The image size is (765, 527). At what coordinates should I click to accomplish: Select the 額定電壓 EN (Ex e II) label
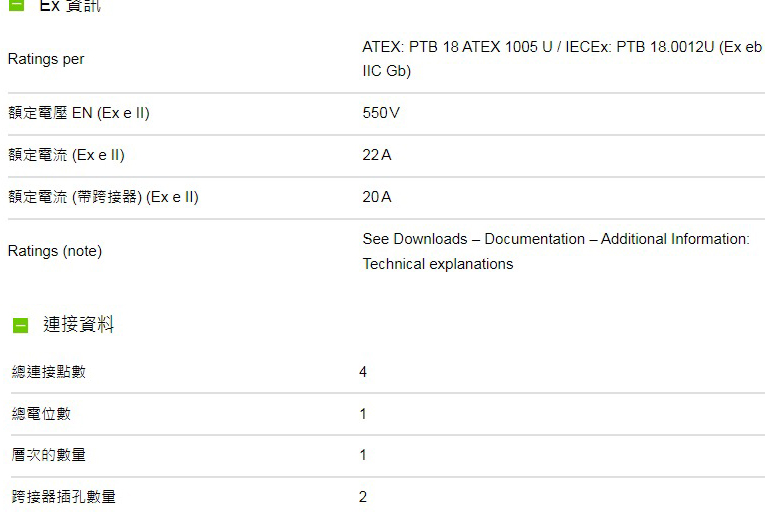(x=79, y=113)
